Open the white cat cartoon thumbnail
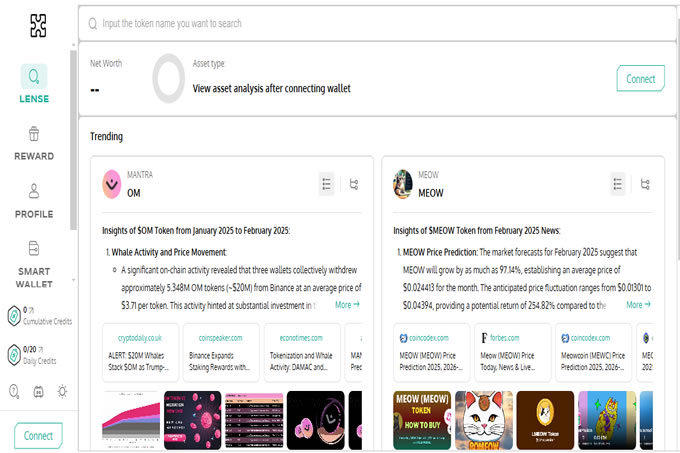The image size is (680, 453). tap(484, 420)
